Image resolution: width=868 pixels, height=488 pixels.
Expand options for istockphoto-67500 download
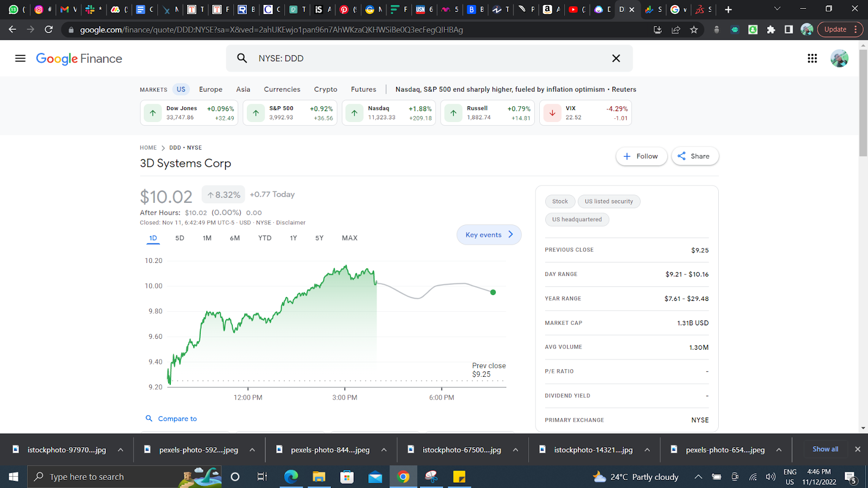click(x=515, y=450)
